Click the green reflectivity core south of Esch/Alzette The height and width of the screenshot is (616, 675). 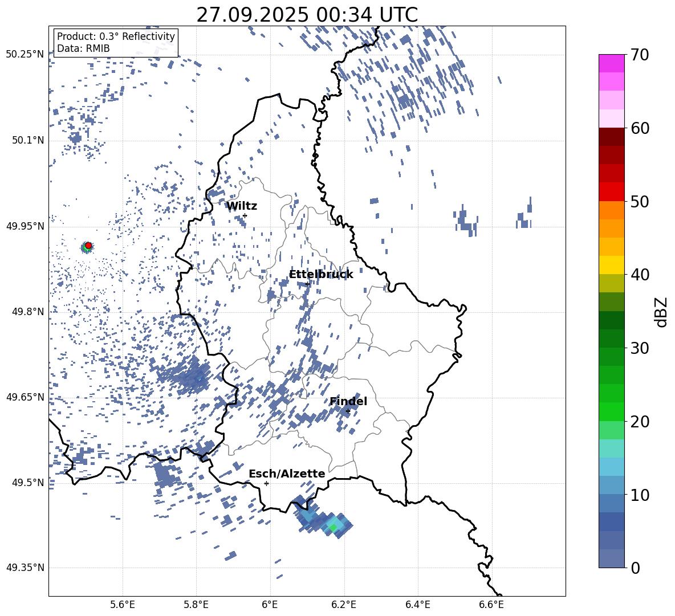(x=333, y=527)
